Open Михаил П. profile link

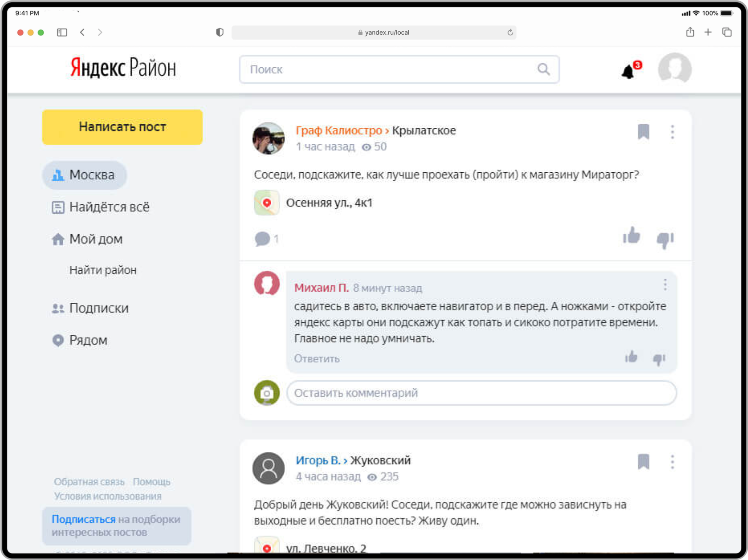point(321,288)
